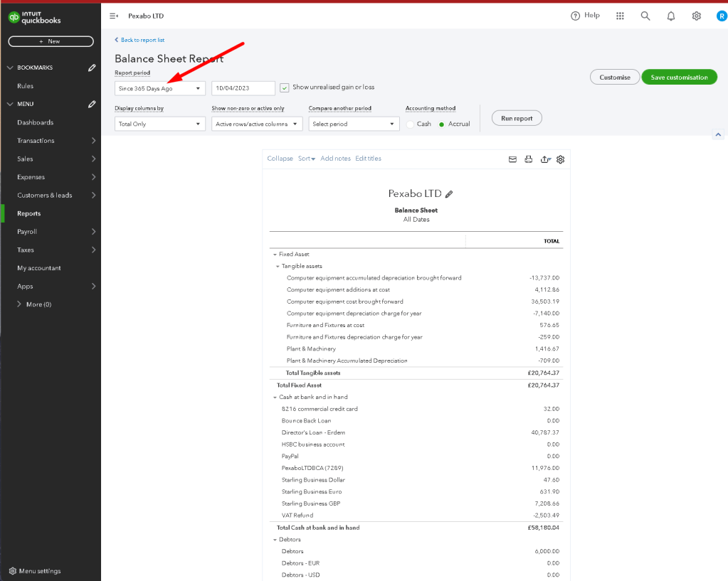Image resolution: width=728 pixels, height=581 pixels.
Task: Open the Report period dropdown
Action: [x=159, y=88]
